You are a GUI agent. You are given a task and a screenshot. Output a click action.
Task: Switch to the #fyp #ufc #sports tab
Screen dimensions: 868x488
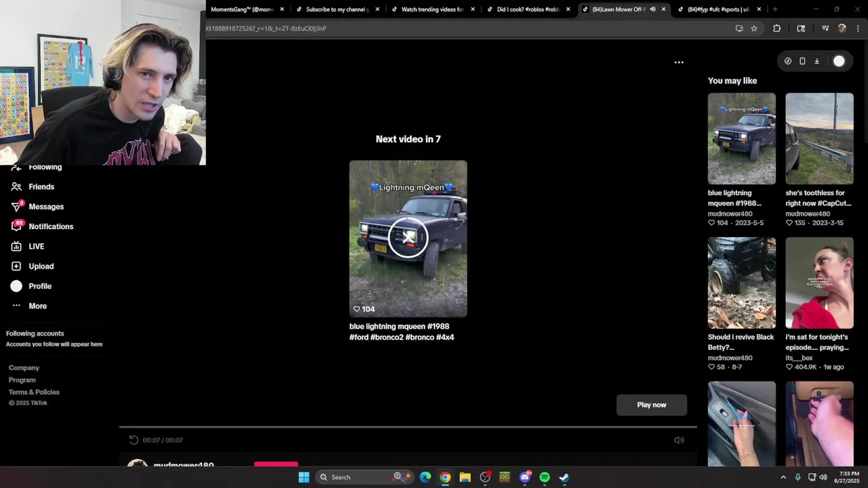pyautogui.click(x=718, y=9)
